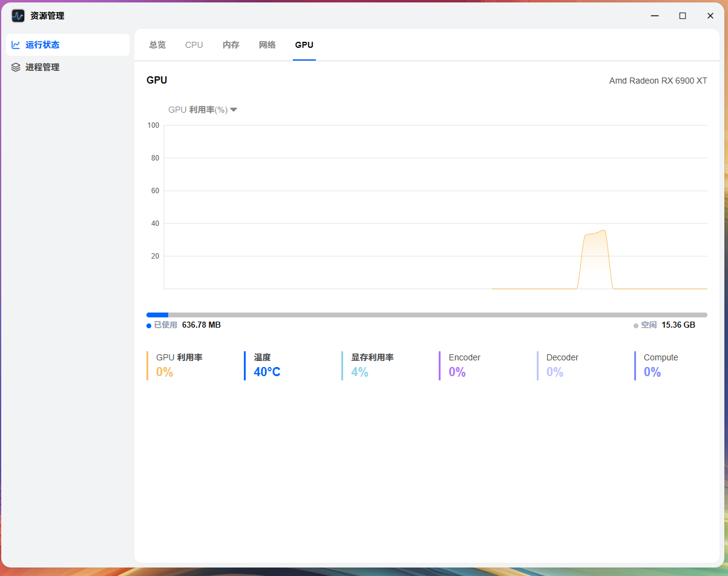
Task: Switch to the 网络 tab
Action: (x=267, y=45)
